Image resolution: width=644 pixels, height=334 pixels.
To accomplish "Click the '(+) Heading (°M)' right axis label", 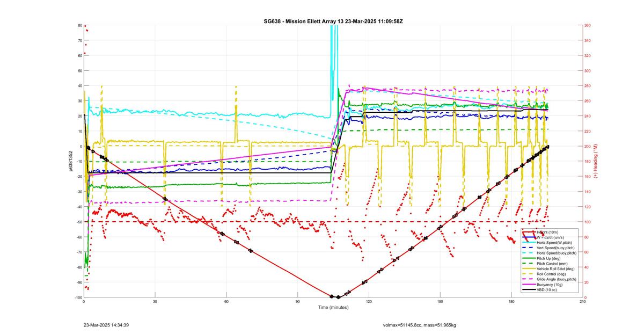I will click(595, 161).
